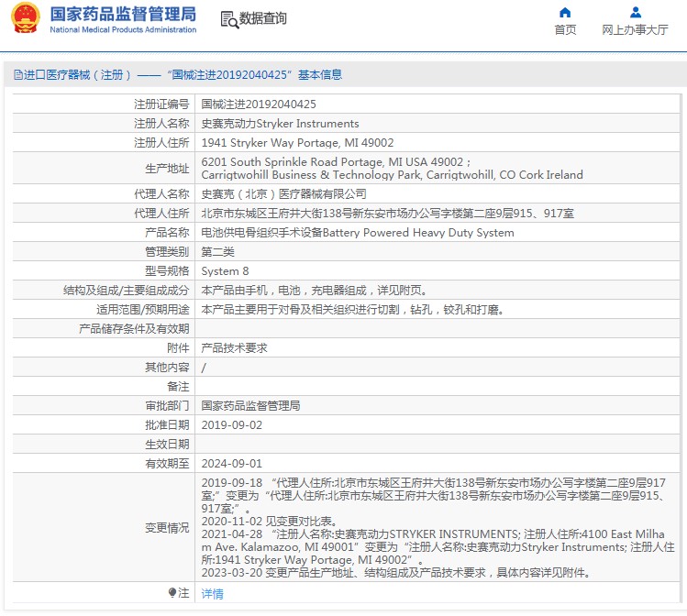The image size is (687, 616).
Task: Click the national emblem logo
Action: coord(26,18)
